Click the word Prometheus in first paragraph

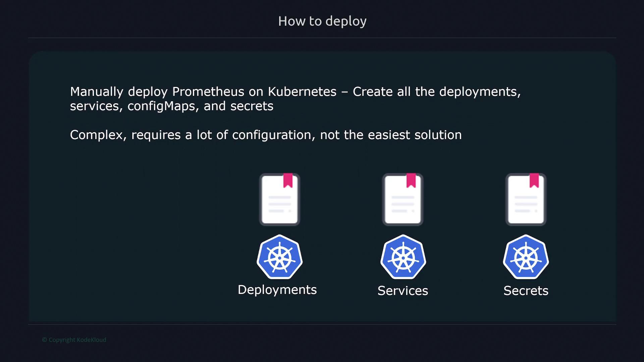pos(208,92)
